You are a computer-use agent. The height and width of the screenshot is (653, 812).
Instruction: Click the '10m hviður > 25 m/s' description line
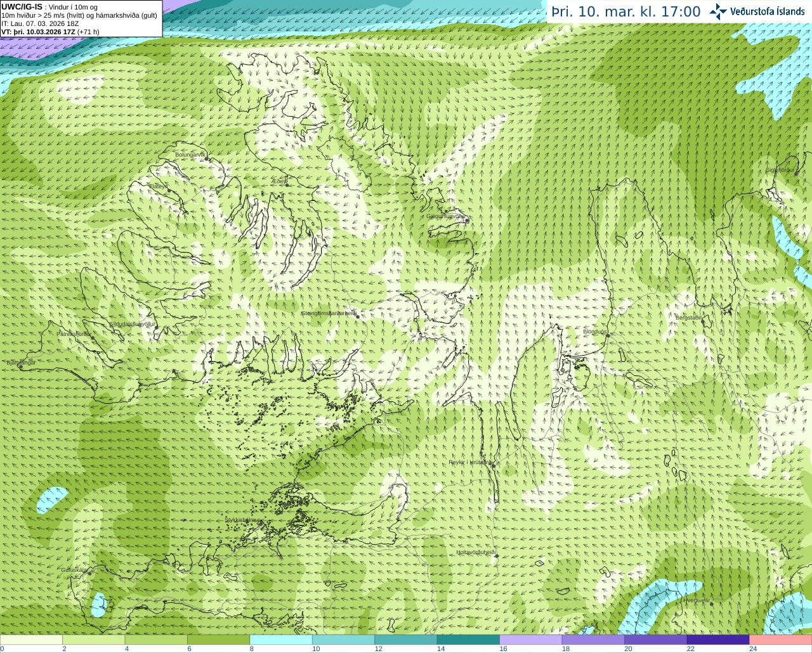click(x=79, y=15)
